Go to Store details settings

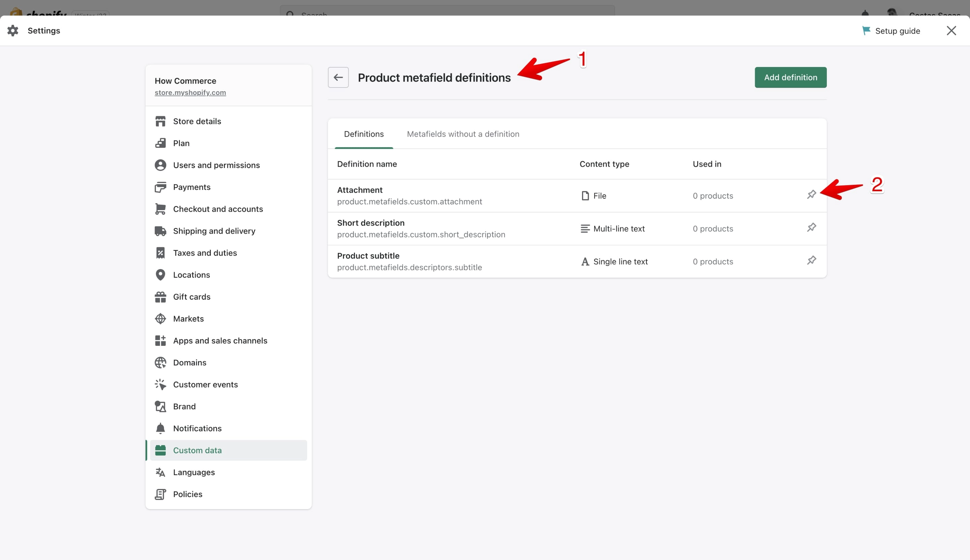tap(228, 121)
